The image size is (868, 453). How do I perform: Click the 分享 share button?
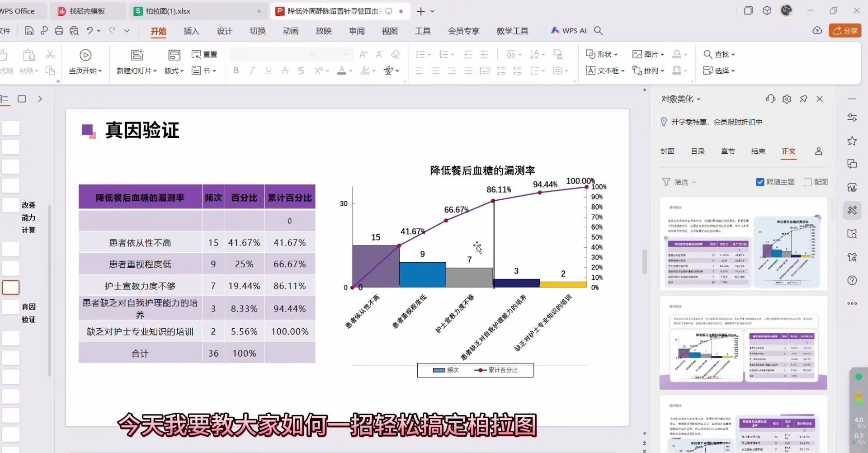845,31
